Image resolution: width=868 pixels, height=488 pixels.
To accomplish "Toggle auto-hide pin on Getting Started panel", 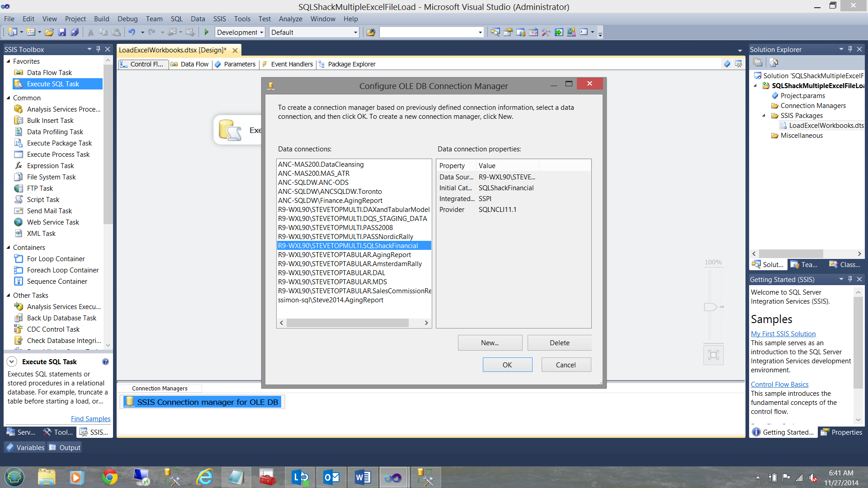I will (x=850, y=279).
